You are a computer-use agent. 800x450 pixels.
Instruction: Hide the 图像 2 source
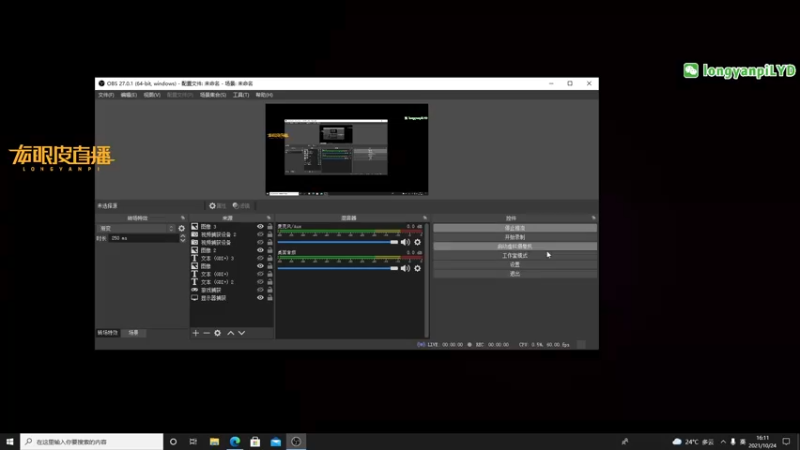tap(260, 250)
